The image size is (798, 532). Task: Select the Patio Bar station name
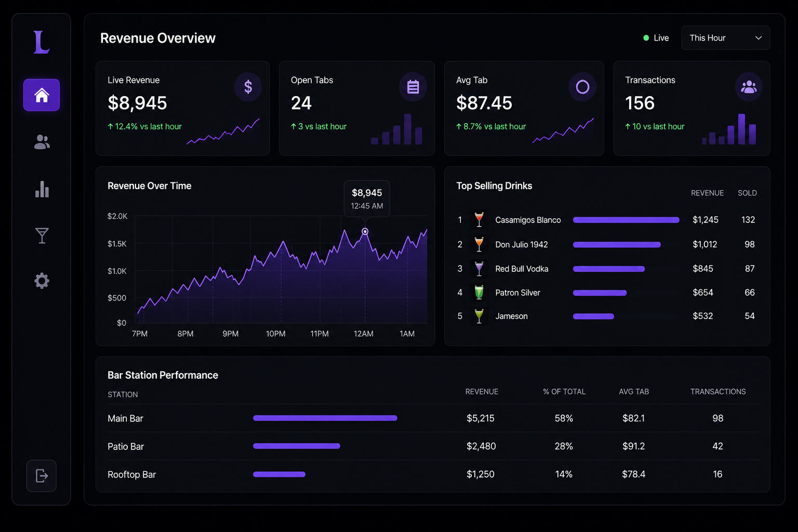[x=126, y=446]
